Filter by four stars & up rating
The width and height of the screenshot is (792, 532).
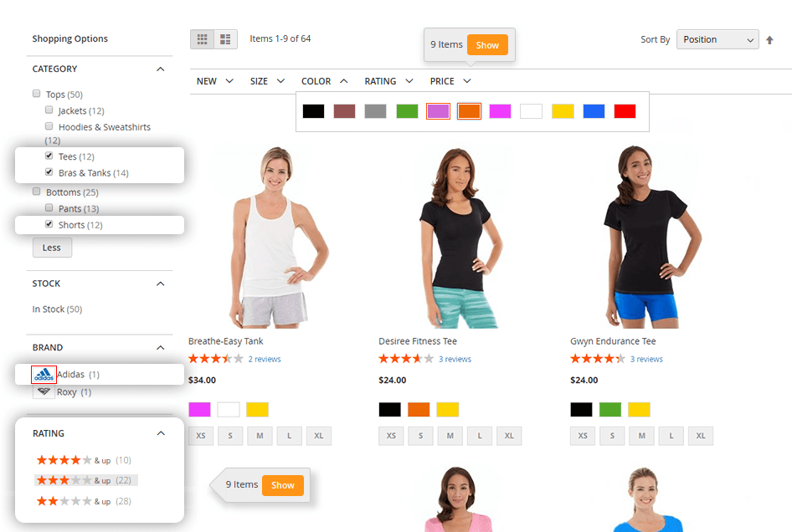pos(84,460)
